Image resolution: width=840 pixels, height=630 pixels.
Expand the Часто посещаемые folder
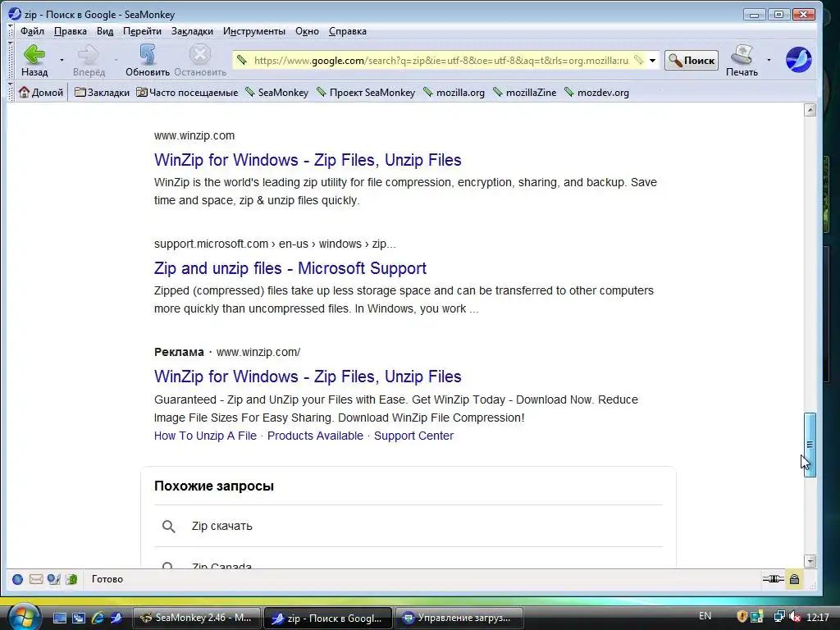(x=187, y=92)
